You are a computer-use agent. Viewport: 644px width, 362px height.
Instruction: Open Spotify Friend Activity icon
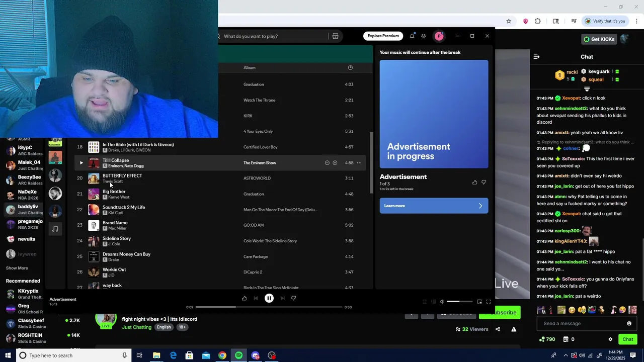pyautogui.click(x=423, y=36)
